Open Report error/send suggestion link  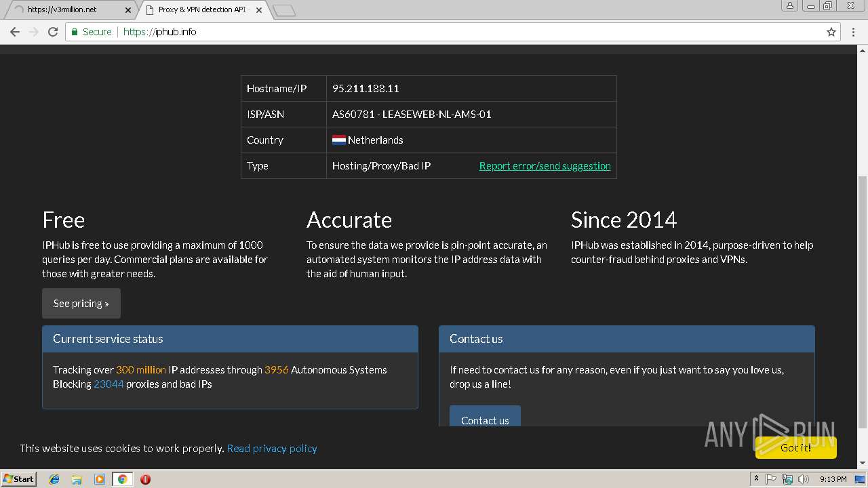point(545,166)
